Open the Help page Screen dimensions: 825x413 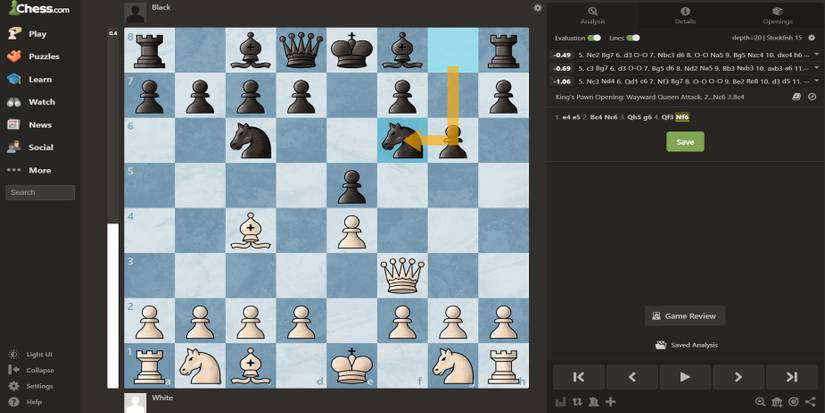click(x=25, y=402)
